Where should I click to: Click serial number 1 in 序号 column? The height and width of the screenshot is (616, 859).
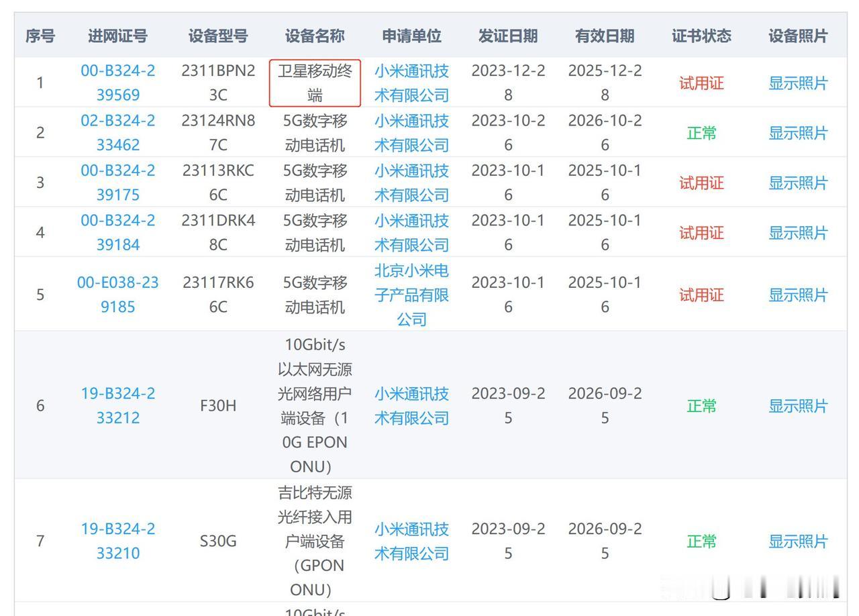pos(40,83)
